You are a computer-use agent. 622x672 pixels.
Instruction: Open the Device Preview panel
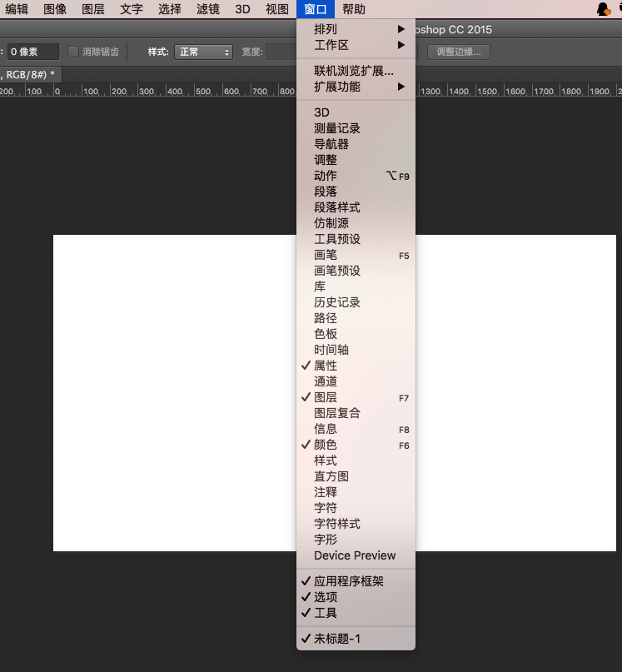(356, 555)
